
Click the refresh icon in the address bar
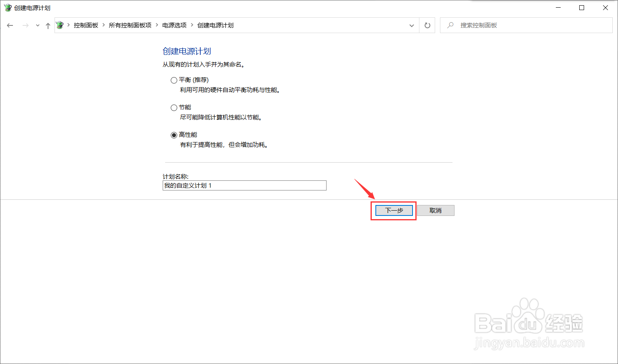tap(427, 25)
